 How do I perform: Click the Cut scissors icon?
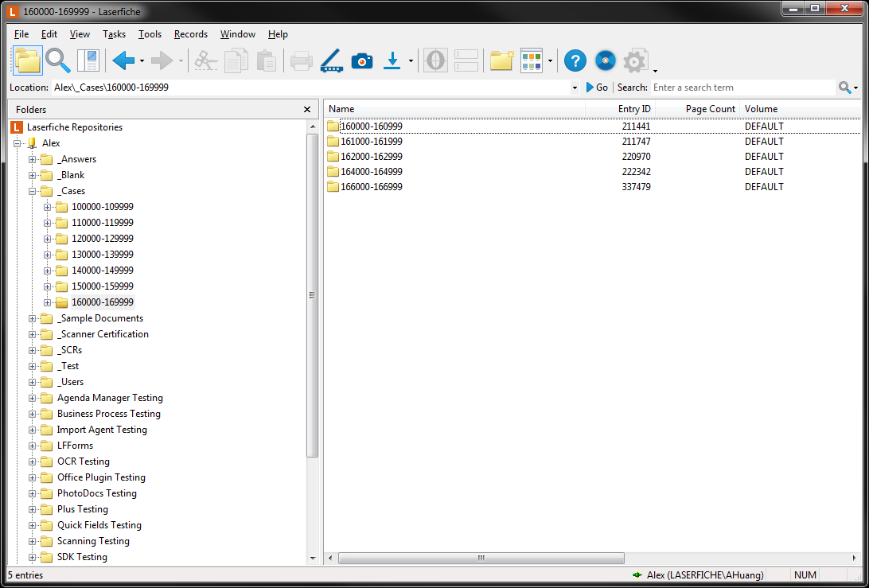coord(206,60)
